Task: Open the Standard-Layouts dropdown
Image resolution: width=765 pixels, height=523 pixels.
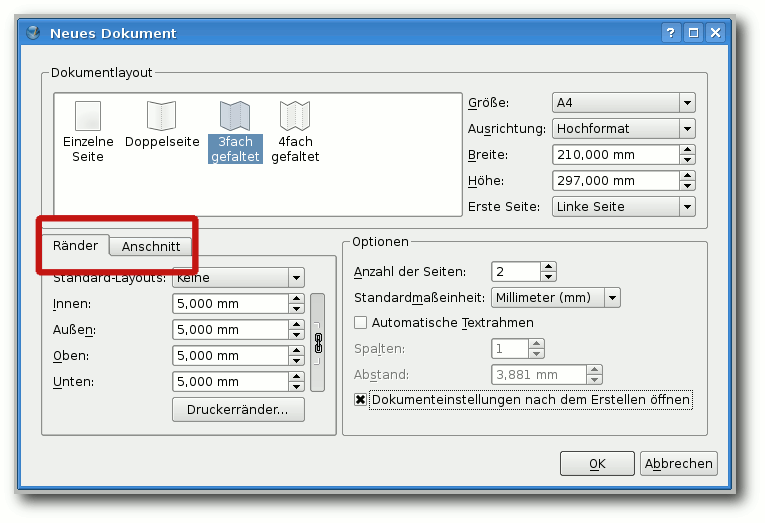Action: [238, 278]
